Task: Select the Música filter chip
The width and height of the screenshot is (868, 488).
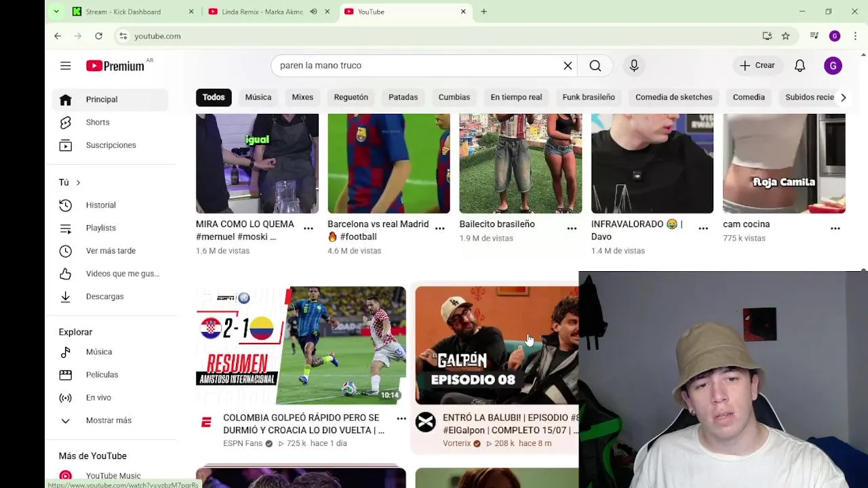Action: coord(258,97)
